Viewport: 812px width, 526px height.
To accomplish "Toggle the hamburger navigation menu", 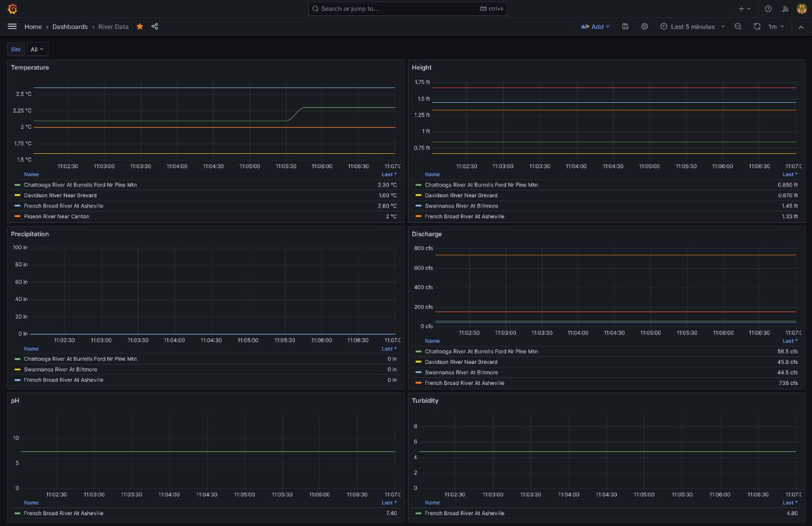I will pyautogui.click(x=12, y=27).
